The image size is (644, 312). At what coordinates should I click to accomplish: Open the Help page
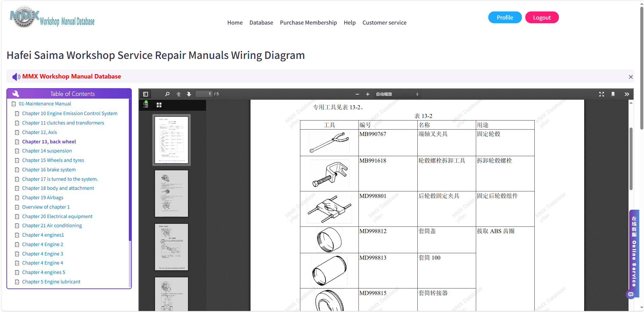[x=350, y=23]
